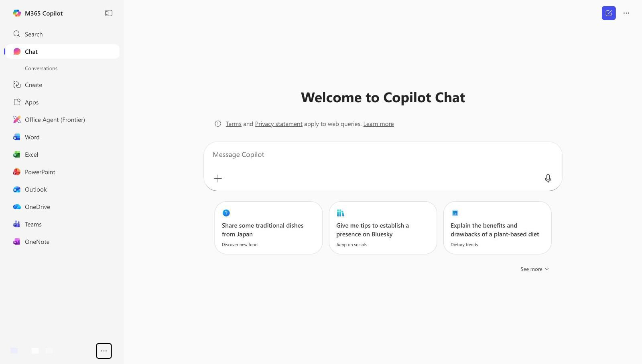Follow the Learn more link
642x364 pixels.
(378, 124)
